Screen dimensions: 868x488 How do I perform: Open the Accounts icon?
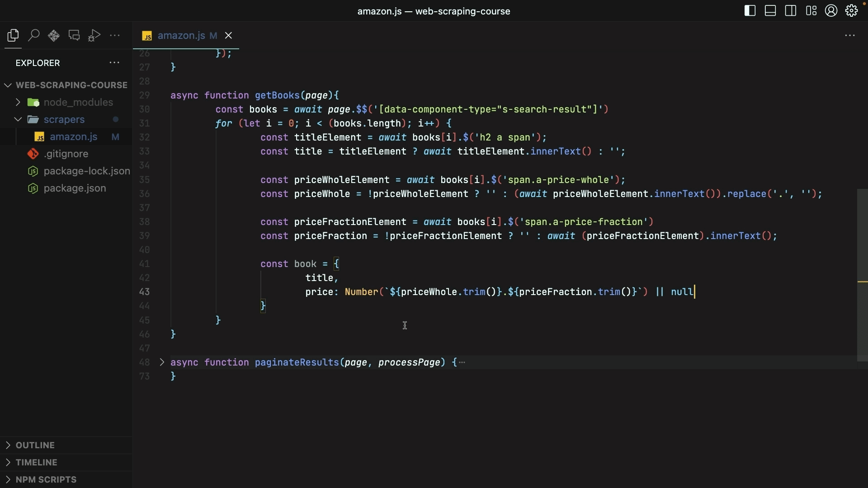pyautogui.click(x=831, y=11)
